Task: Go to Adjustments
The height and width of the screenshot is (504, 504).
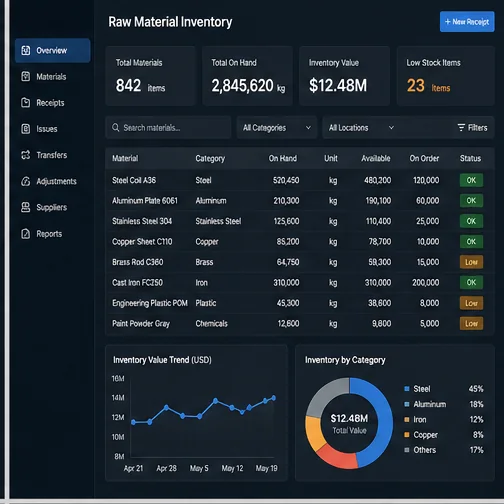Action: click(x=53, y=181)
